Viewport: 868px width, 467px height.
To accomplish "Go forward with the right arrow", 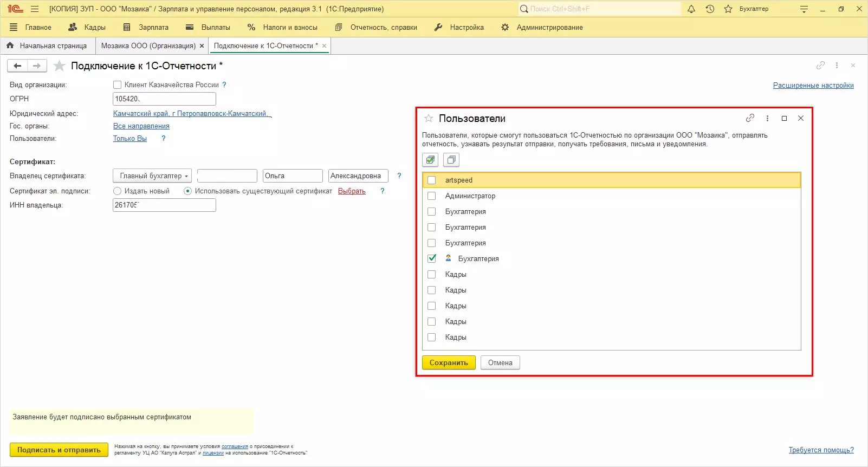I will pyautogui.click(x=37, y=66).
